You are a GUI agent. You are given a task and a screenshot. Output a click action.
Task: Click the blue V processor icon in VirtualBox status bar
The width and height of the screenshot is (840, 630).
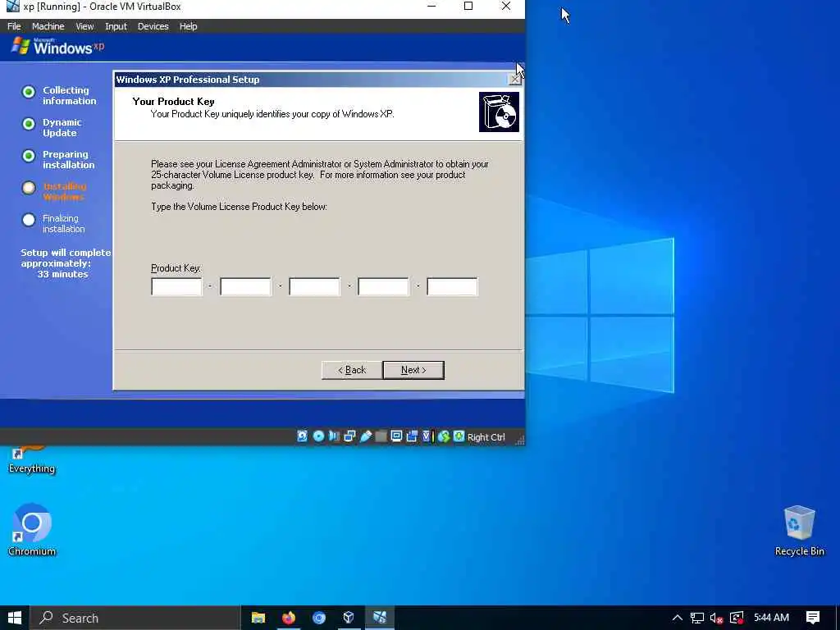point(427,436)
